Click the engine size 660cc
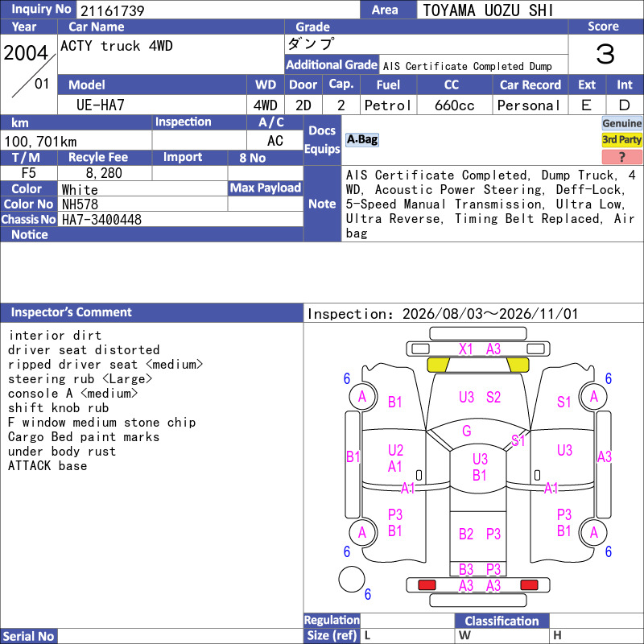Viewport: 644px width, 644px height. [x=454, y=105]
